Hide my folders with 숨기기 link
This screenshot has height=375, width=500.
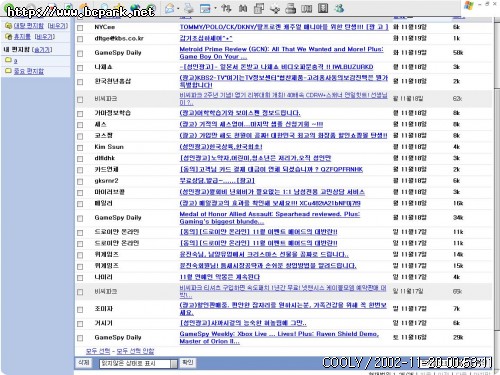click(42, 49)
